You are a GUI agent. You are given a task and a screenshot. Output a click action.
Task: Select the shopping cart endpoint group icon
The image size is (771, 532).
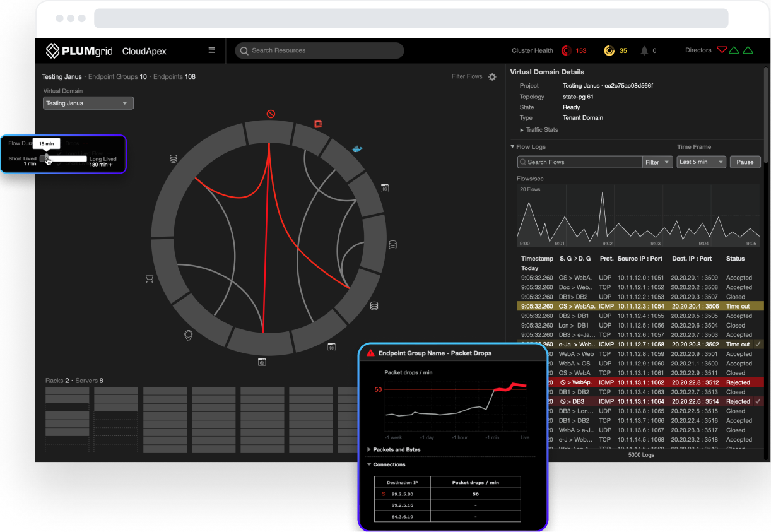[150, 278]
